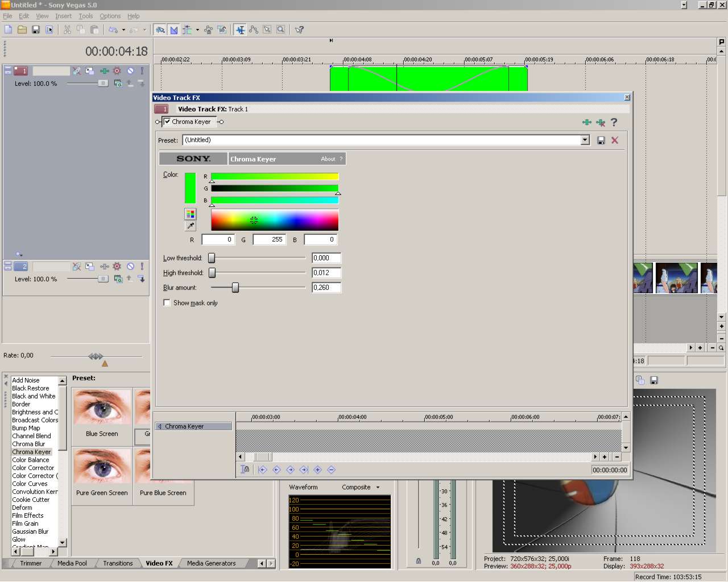This screenshot has width=728, height=582.
Task: Select the Zoom Edit tool
Action: [x=281, y=30]
